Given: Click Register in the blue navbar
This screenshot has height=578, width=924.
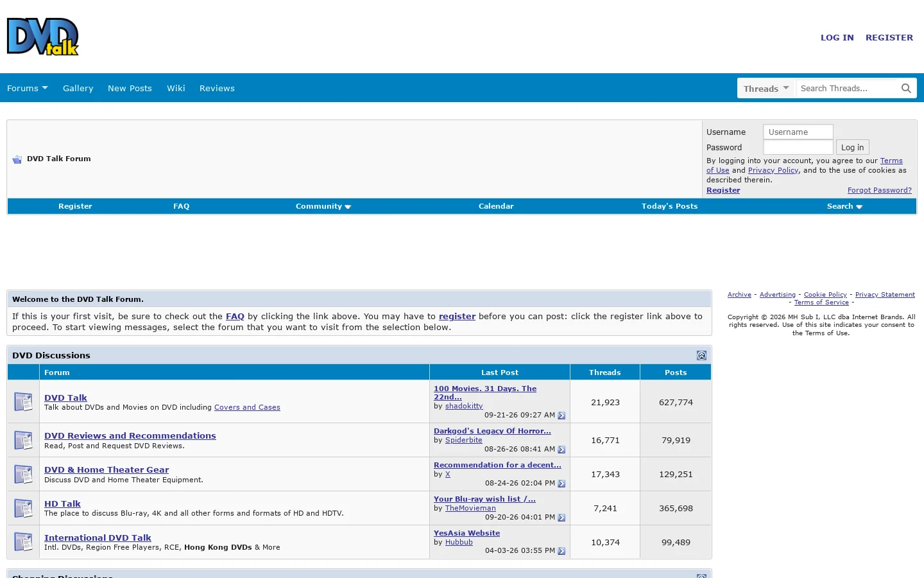Looking at the screenshot, I should [x=75, y=206].
